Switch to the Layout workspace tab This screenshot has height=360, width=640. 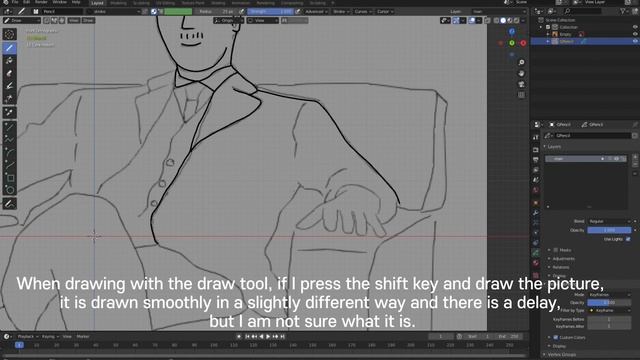(x=97, y=3)
